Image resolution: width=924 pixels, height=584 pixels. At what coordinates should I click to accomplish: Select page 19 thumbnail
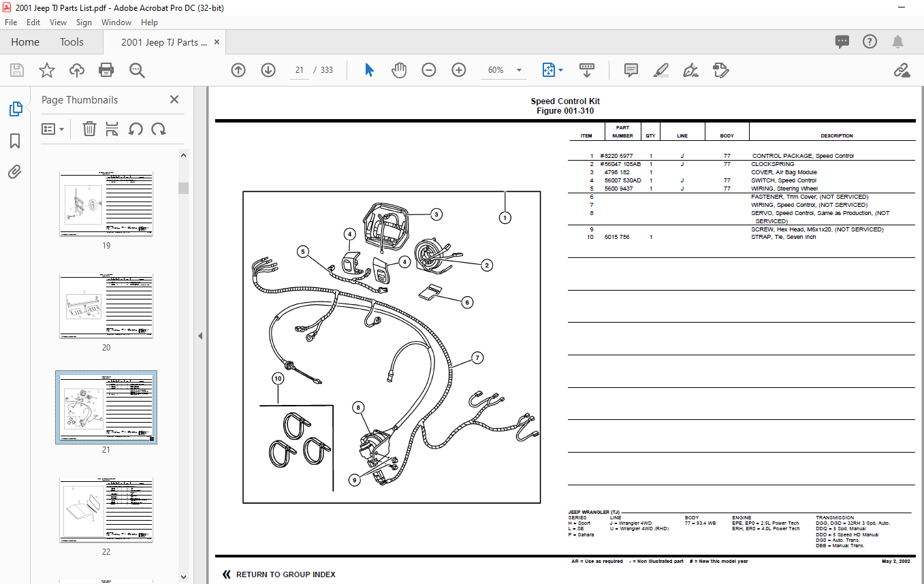click(x=106, y=204)
